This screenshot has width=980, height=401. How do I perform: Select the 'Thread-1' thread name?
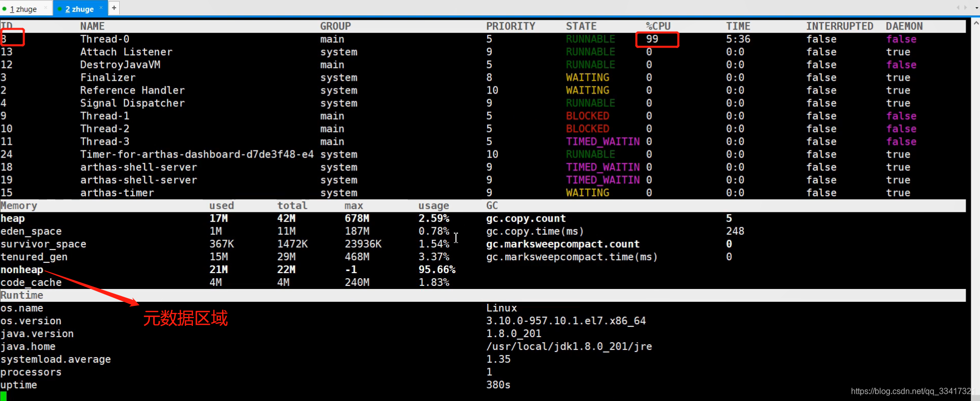pyautogui.click(x=104, y=116)
